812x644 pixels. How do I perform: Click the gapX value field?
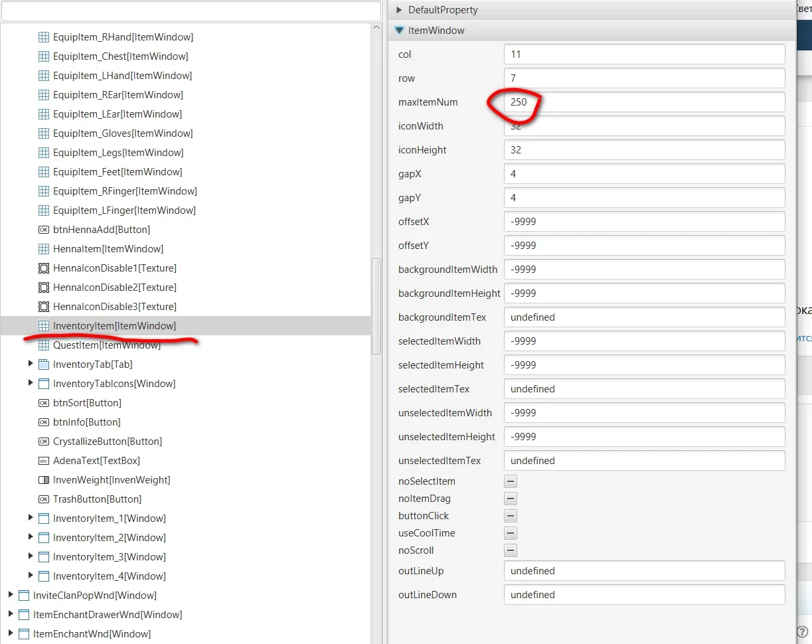pos(644,174)
